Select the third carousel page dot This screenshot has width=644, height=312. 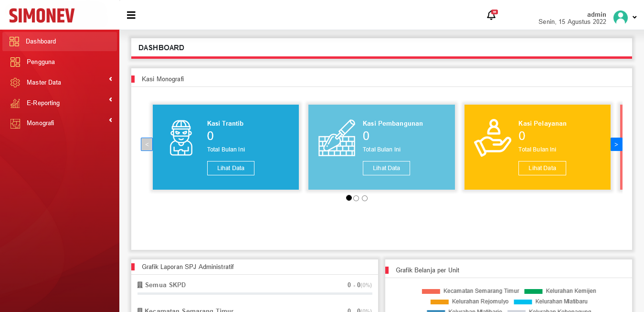(365, 198)
